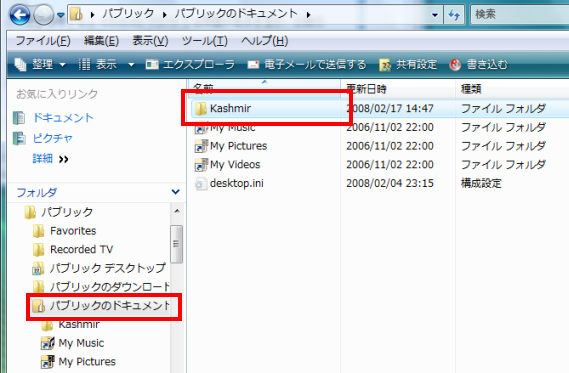This screenshot has height=373, width=569.
Task: Click the refresh icon beside the address bar
Action: click(x=454, y=15)
